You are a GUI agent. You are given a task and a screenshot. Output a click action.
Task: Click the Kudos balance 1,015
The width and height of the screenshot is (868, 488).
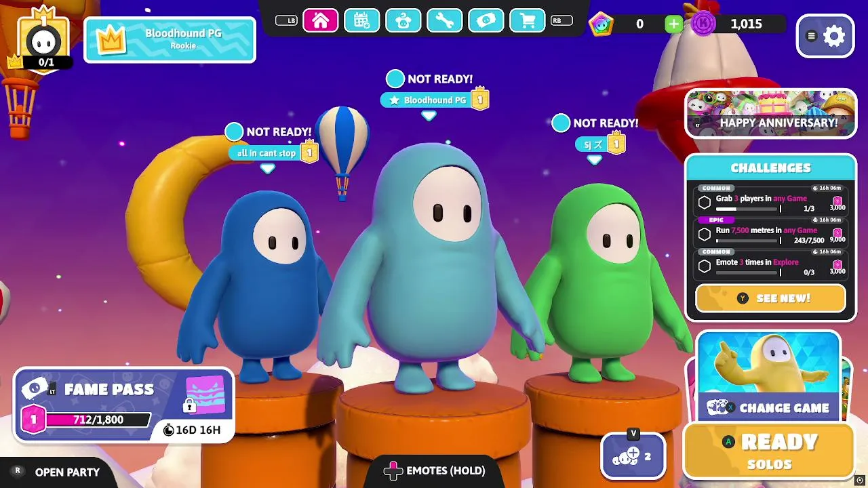[746, 24]
